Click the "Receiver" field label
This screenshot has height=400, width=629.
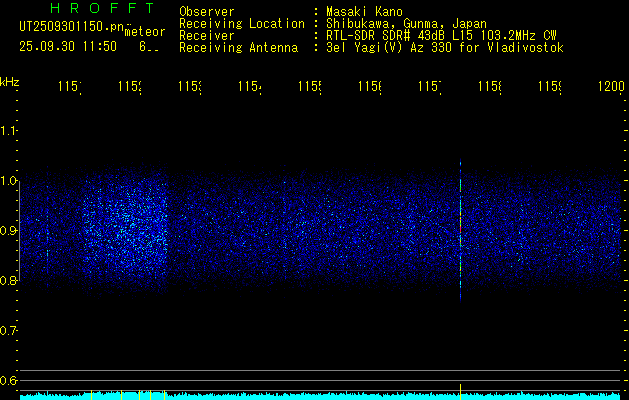(207, 36)
